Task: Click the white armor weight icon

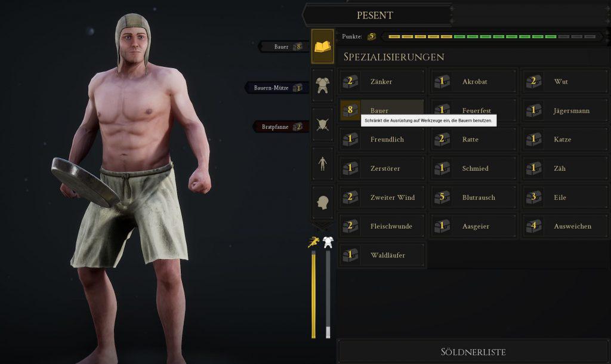Action: tap(328, 242)
